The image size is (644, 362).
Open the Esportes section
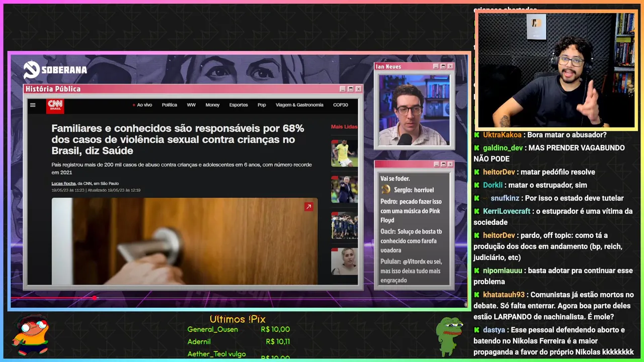pos(238,105)
